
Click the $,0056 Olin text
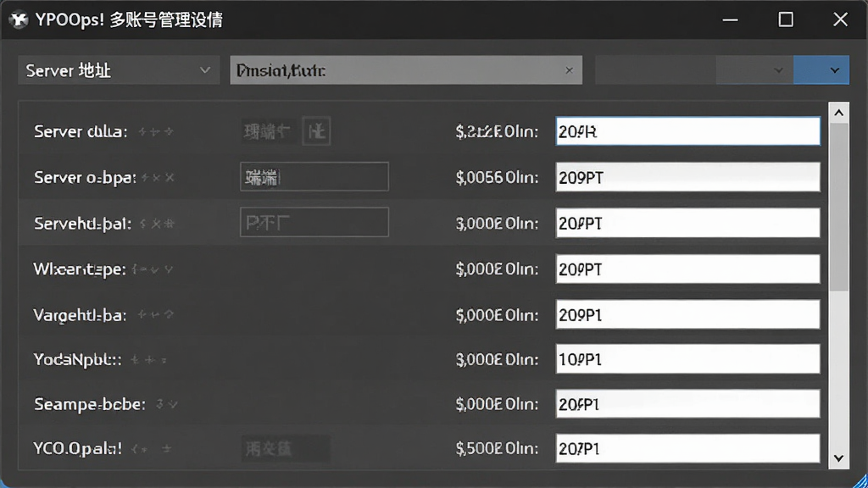tap(497, 178)
